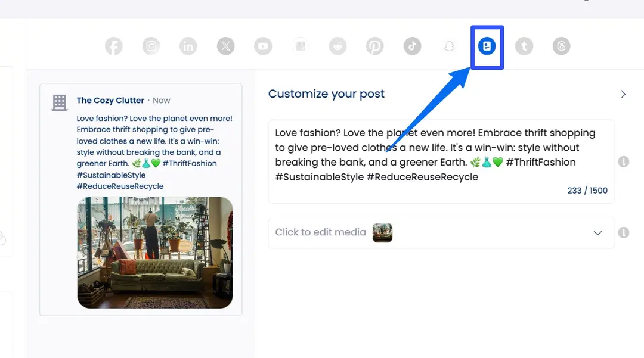644x358 pixels.
Task: Select the Snapchat platform icon
Action: pyautogui.click(x=450, y=46)
